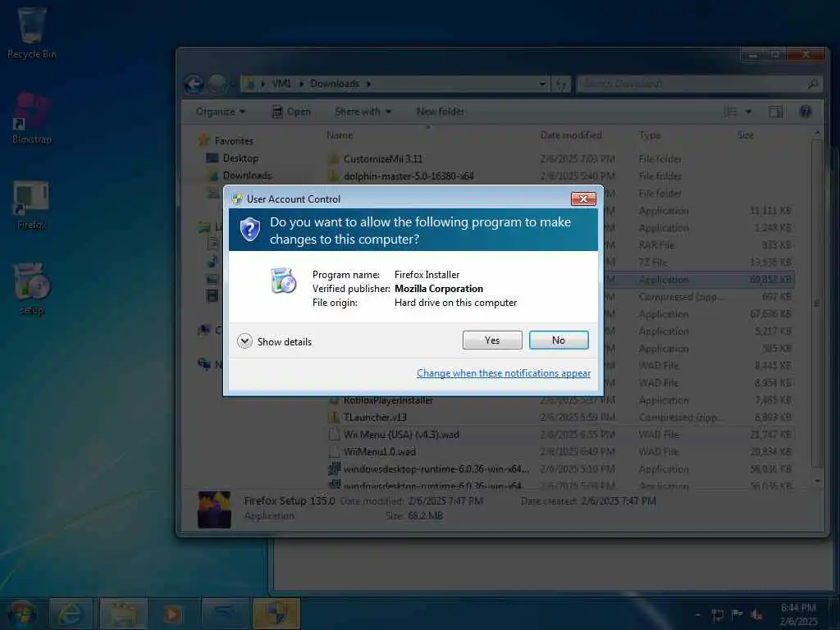840x630 pixels.
Task: Select the RobloxPlayerInstaller file
Action: (388, 400)
